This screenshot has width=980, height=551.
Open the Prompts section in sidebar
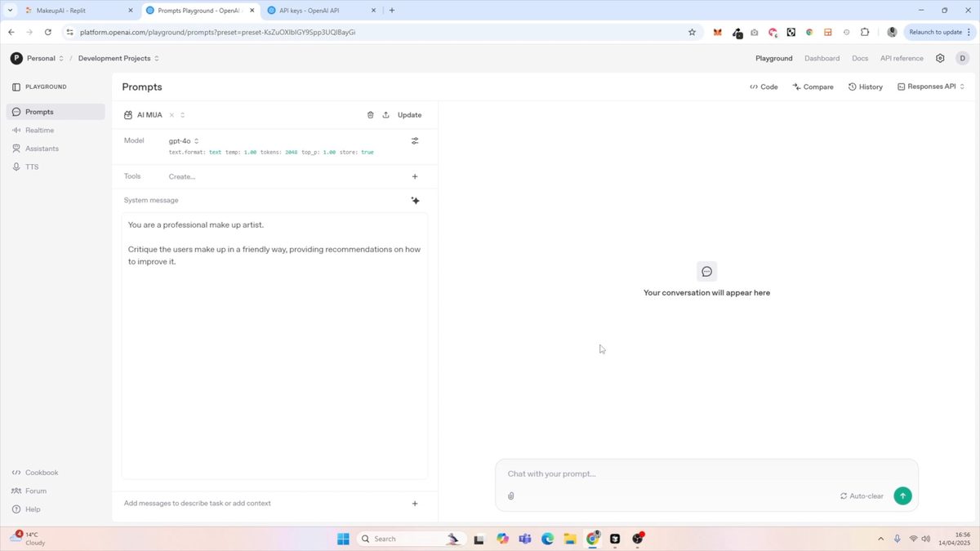point(56,112)
